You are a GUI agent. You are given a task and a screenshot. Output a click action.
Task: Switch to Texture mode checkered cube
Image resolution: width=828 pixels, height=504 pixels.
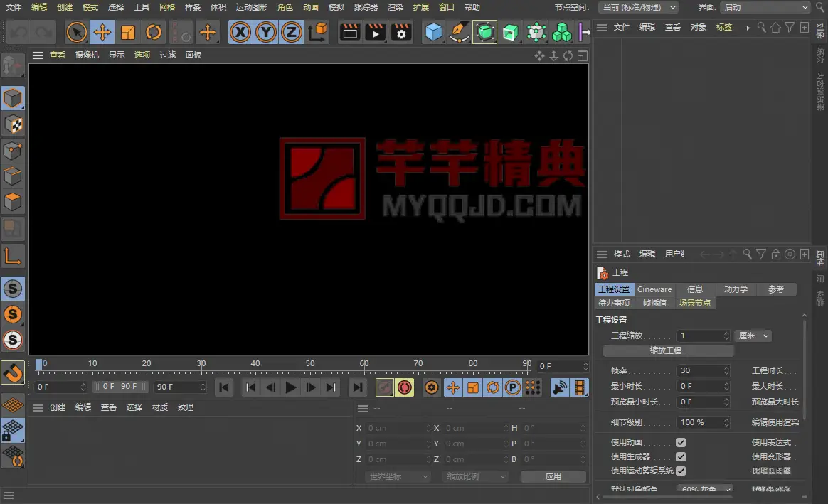pos(13,124)
